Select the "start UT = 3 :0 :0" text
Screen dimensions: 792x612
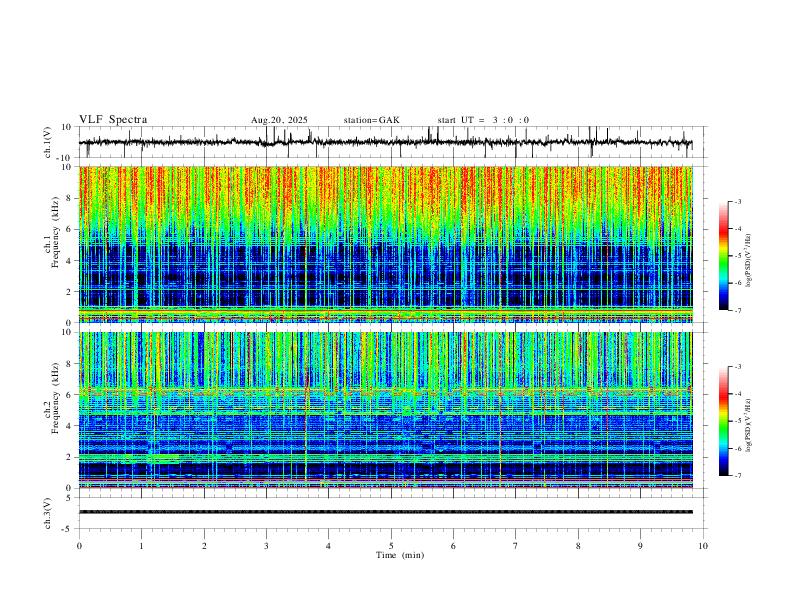click(x=483, y=120)
